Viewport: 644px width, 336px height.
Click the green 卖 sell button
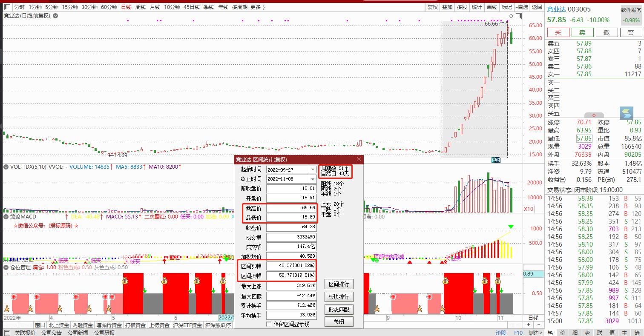pyautogui.click(x=582, y=32)
